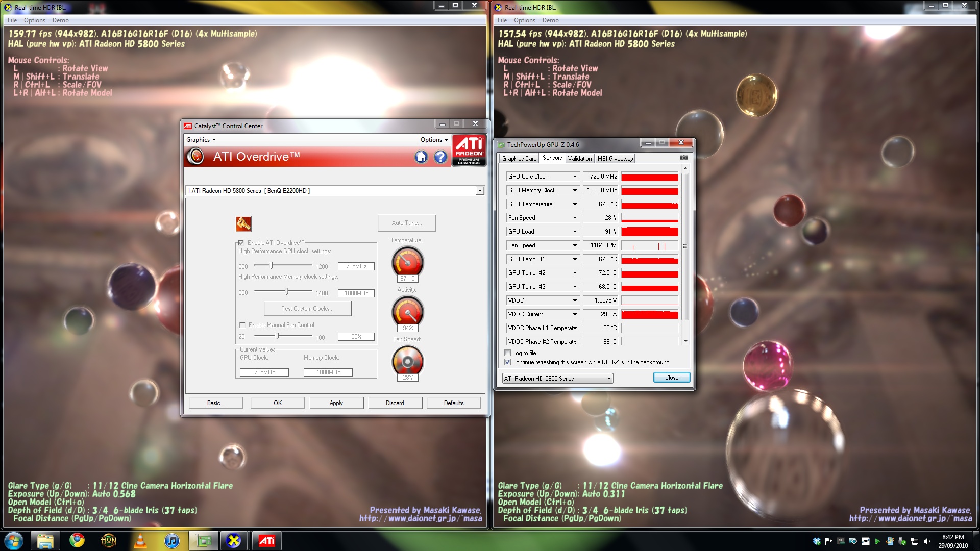980x551 pixels.
Task: Open the Catalyst help question mark icon
Action: click(x=440, y=157)
